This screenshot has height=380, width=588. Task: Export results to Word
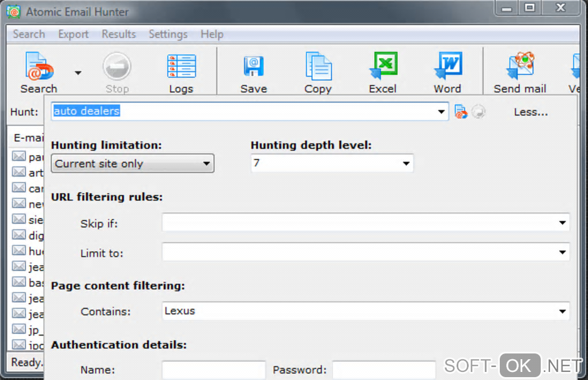tap(447, 73)
